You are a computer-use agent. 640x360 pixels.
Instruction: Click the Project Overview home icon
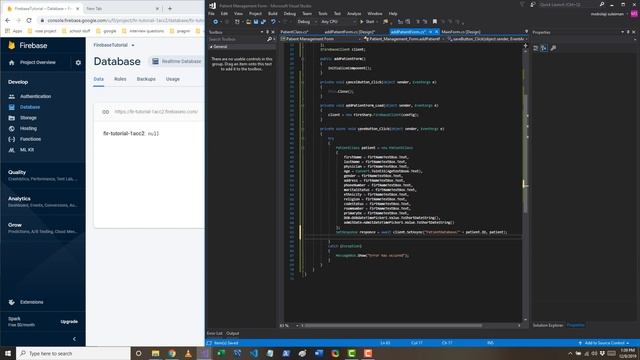tap(11, 62)
